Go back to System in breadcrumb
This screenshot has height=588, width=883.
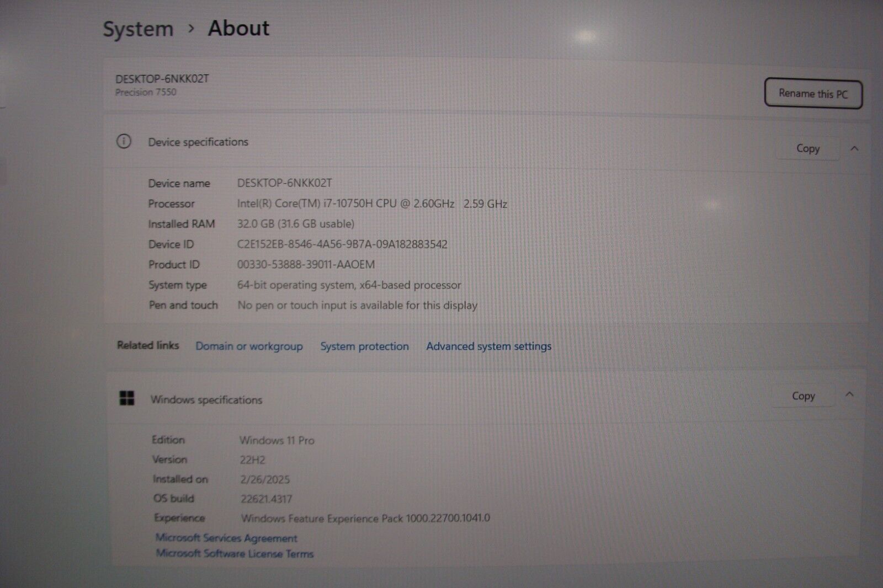click(x=138, y=29)
